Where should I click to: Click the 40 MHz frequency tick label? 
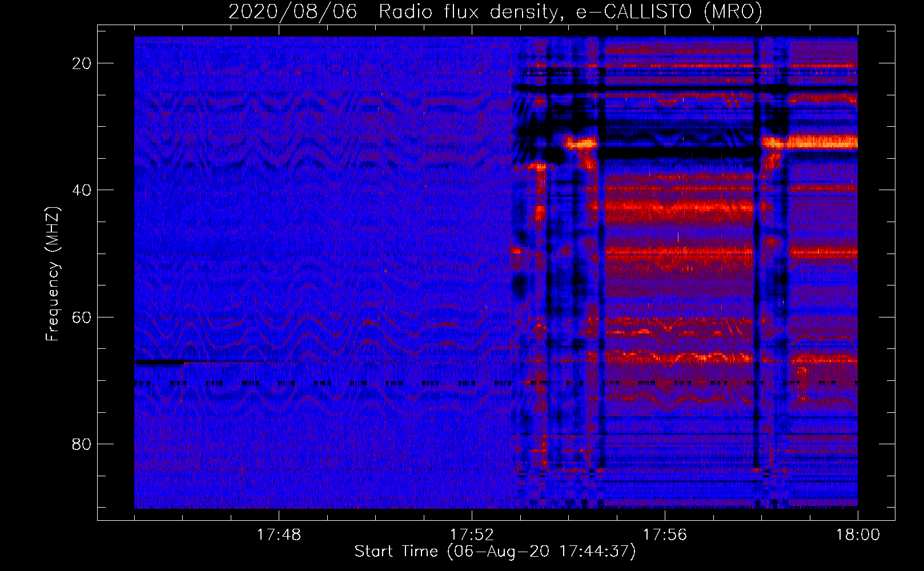[82, 190]
